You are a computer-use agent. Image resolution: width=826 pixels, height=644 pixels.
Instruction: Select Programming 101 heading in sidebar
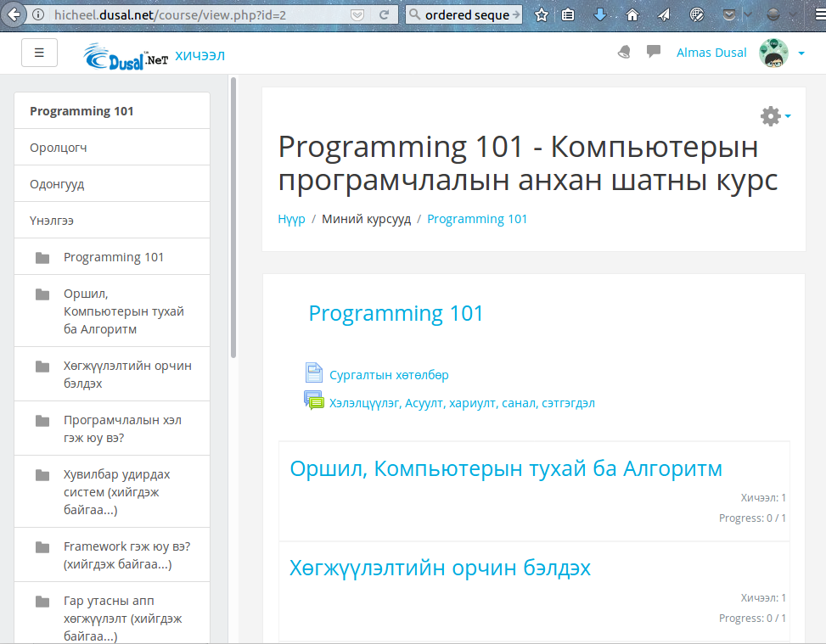pyautogui.click(x=81, y=111)
